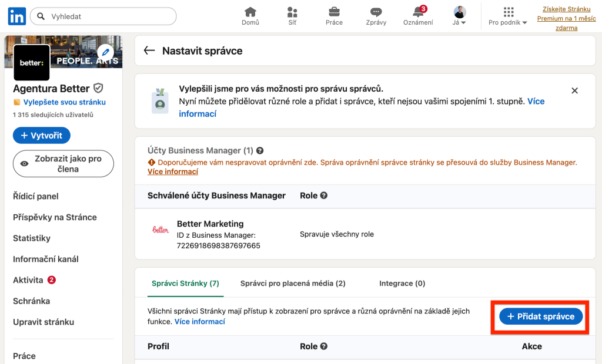This screenshot has width=602, height=364.
Task: Open Řídicí panel in sidebar
Action: click(36, 196)
